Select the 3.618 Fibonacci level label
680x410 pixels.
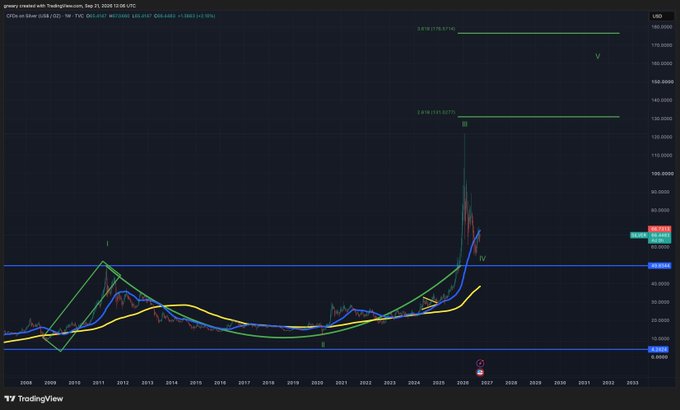point(436,29)
